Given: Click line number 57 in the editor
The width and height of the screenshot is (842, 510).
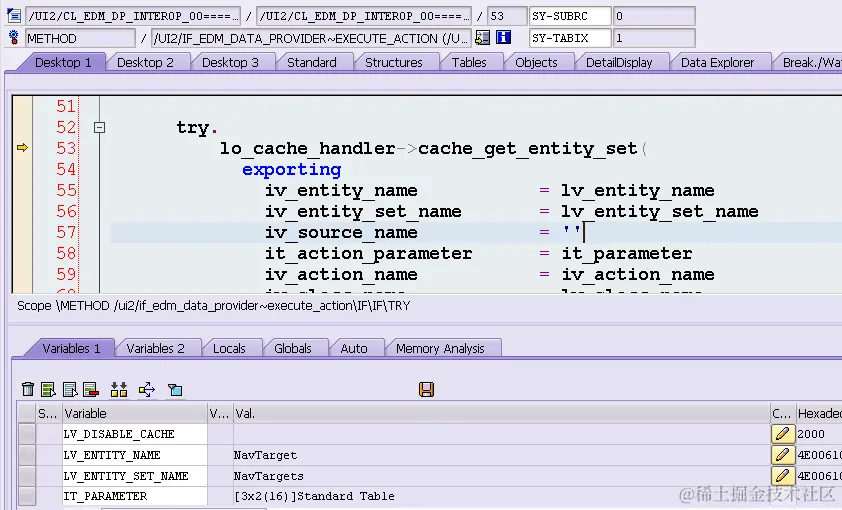Looking at the screenshot, I should 66,232.
